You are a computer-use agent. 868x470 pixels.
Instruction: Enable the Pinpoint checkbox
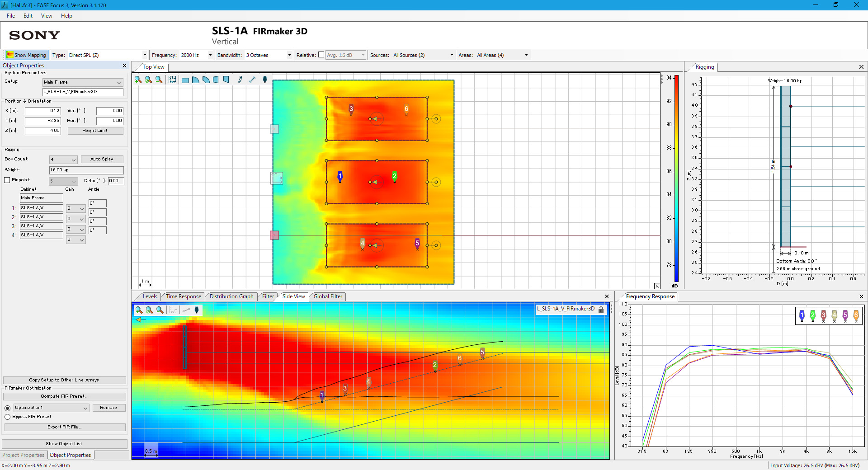[7, 180]
